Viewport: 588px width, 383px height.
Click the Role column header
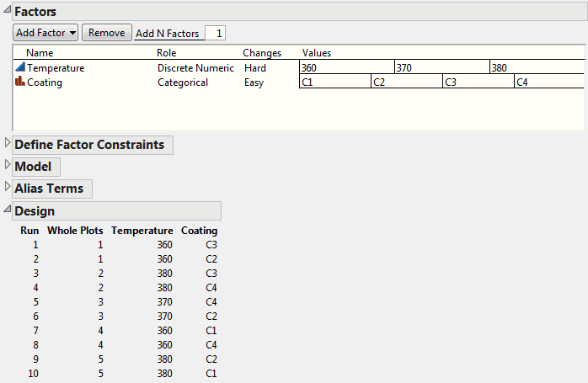click(x=167, y=53)
